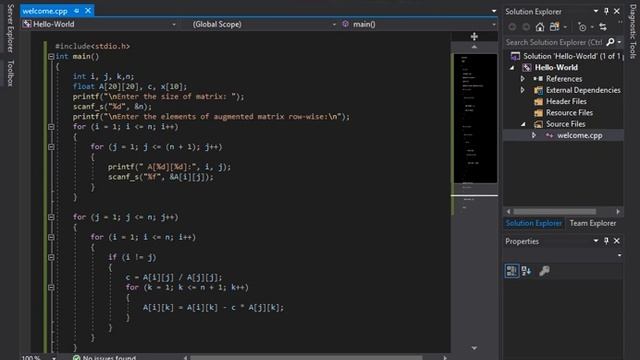
Task: Open search options dropdown in Solution Explorer
Action: coord(620,42)
